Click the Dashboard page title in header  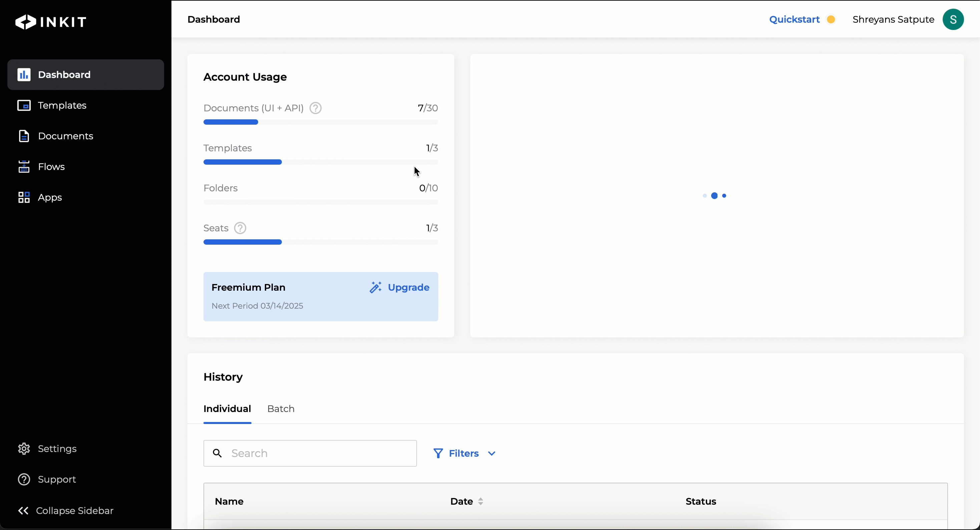(x=214, y=19)
